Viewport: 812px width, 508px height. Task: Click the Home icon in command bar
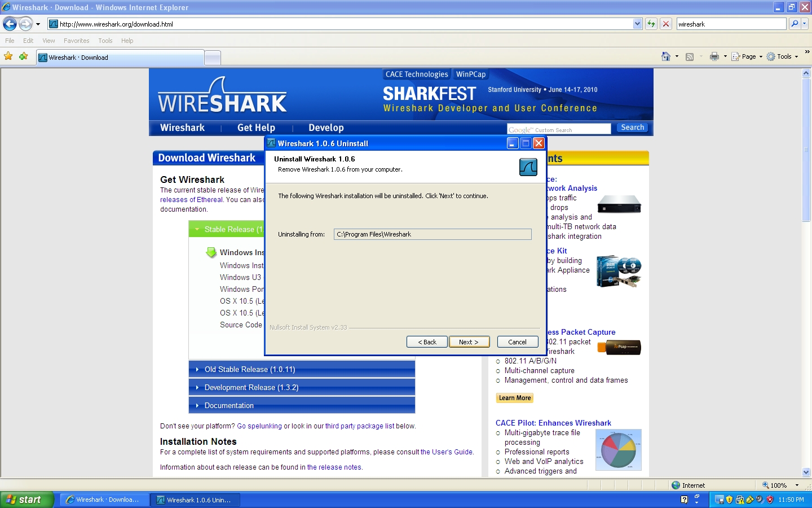coord(666,56)
